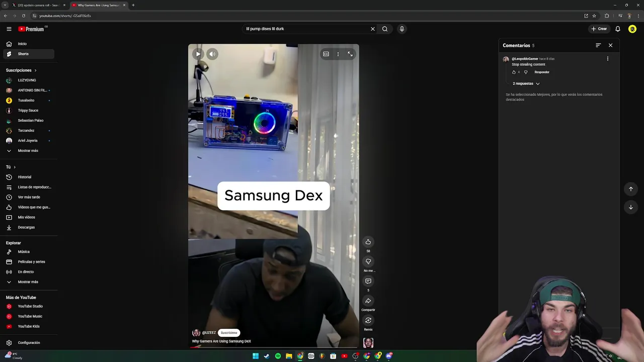Open the Short's sound thumbnail

pyautogui.click(x=368, y=343)
